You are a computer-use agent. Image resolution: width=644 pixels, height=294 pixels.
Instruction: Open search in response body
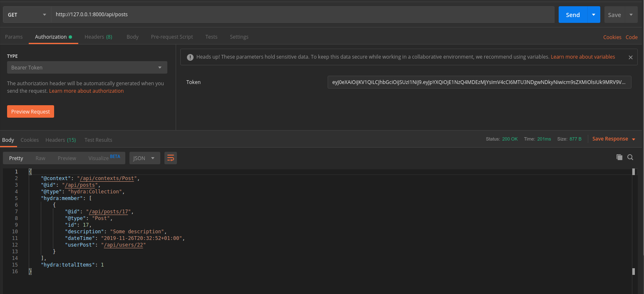pos(630,157)
